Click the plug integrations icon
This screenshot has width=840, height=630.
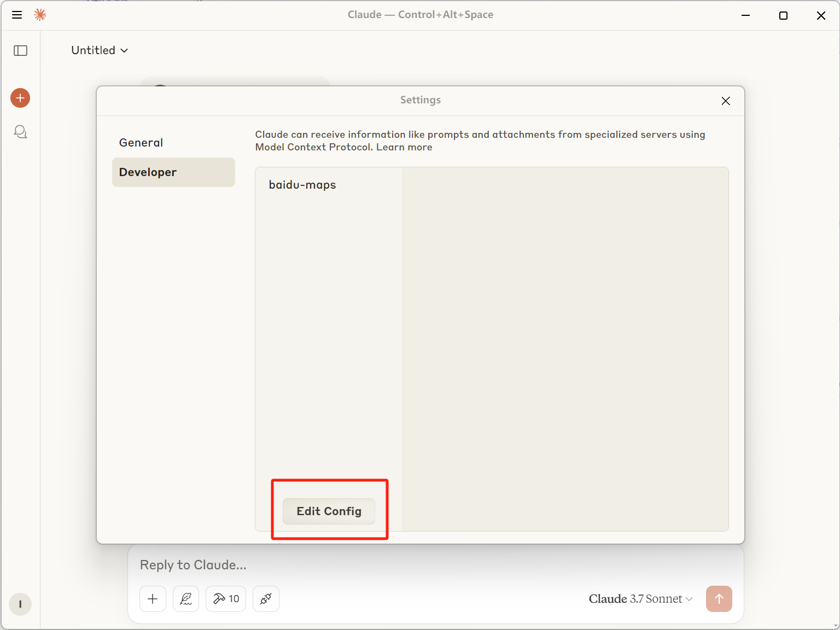tap(266, 599)
